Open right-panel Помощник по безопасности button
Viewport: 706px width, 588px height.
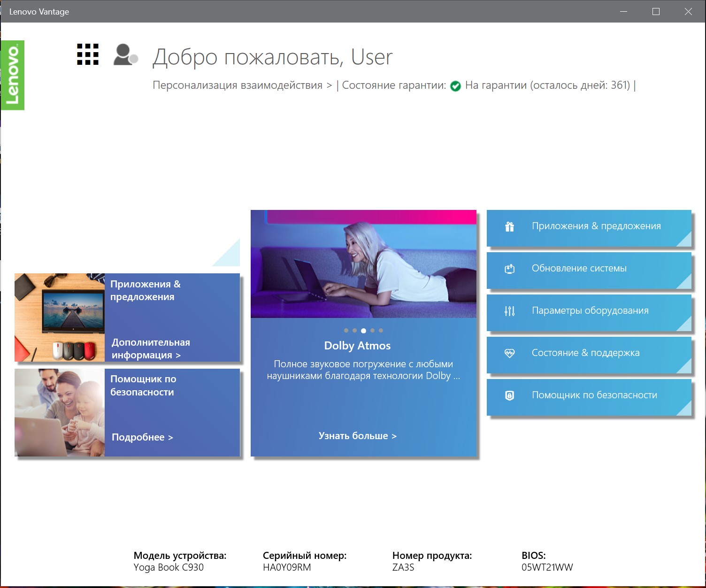coord(589,397)
